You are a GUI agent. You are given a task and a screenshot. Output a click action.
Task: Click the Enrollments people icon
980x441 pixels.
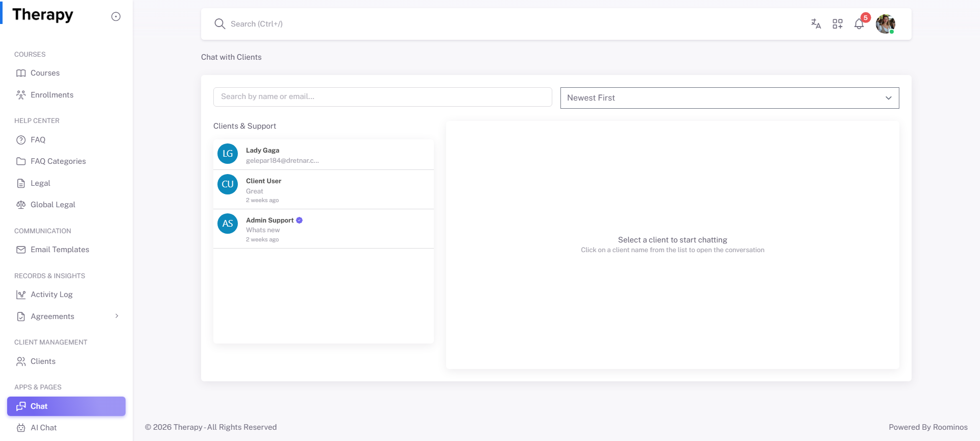(x=21, y=95)
